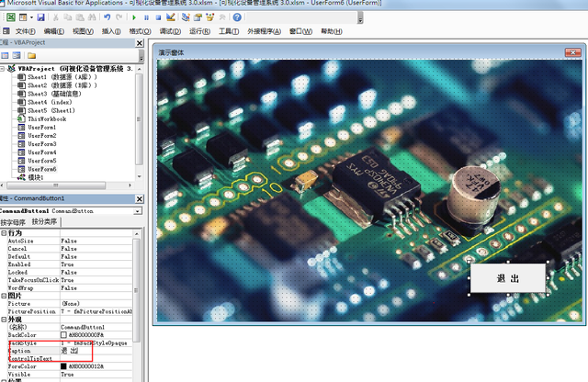Open the 工具(T) menu
This screenshot has width=588, height=382.
229,31
